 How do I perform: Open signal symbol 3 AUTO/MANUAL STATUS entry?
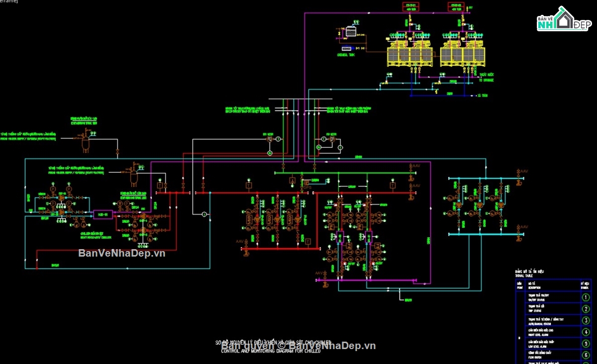[586, 320]
